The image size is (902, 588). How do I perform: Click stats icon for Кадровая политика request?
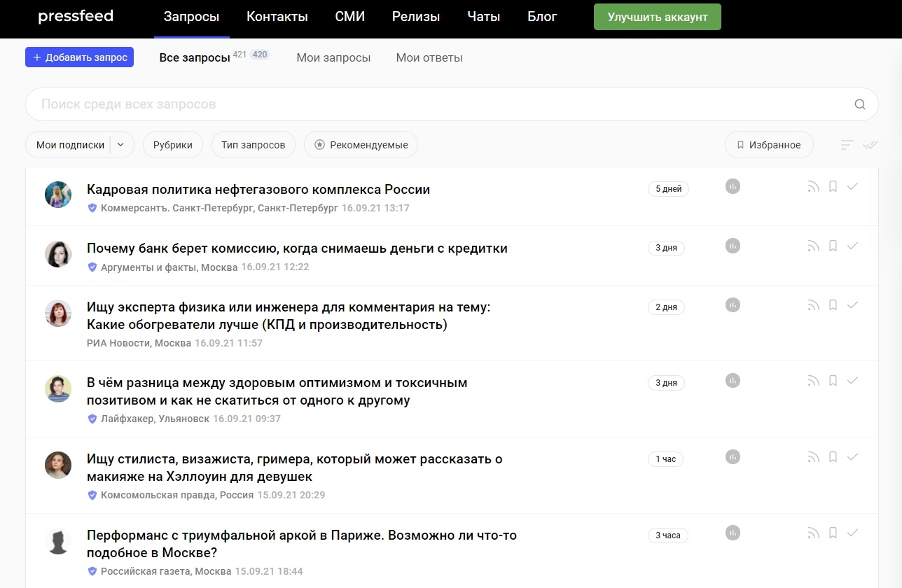pyautogui.click(x=733, y=186)
